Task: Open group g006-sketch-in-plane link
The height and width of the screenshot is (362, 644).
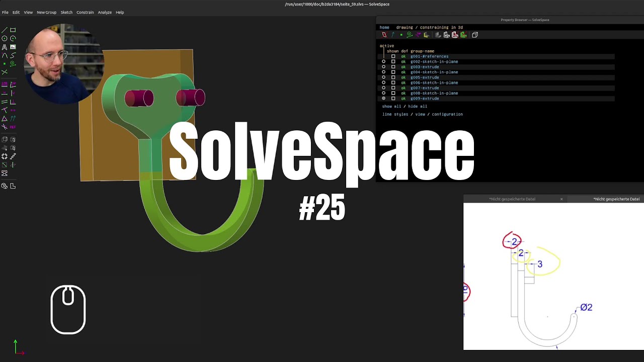Action: click(x=434, y=82)
